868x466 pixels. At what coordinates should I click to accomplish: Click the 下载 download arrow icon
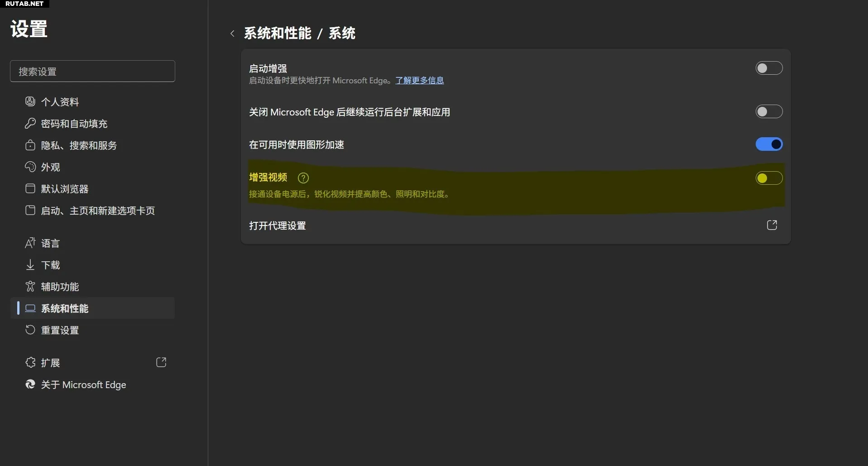pyautogui.click(x=30, y=264)
